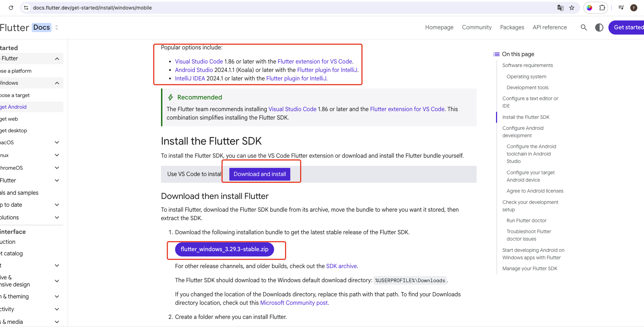Expand the macOS section in sidebar
The image size is (644, 333).
coord(57,143)
